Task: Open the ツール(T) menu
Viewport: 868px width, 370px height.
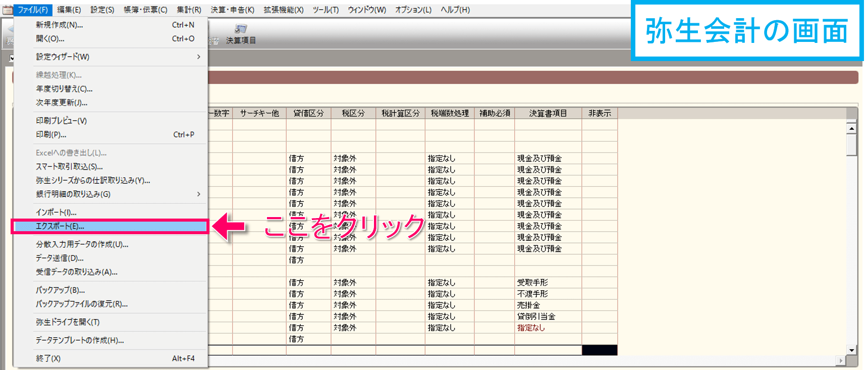Action: (x=326, y=10)
